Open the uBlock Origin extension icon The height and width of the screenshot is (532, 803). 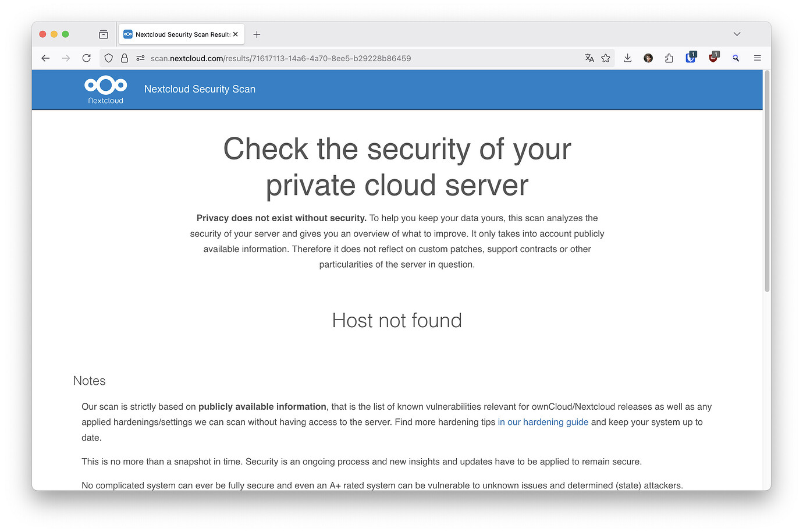coord(712,58)
